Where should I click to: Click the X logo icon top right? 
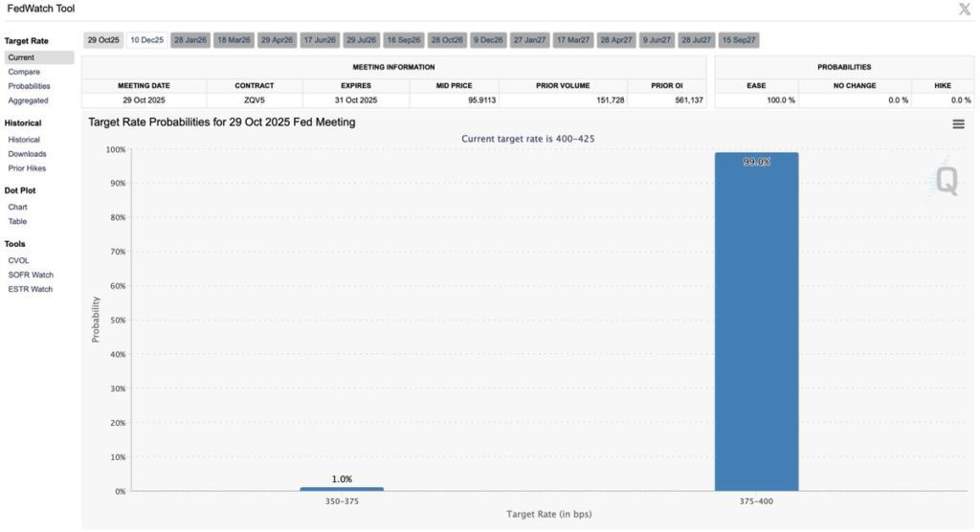(x=965, y=10)
